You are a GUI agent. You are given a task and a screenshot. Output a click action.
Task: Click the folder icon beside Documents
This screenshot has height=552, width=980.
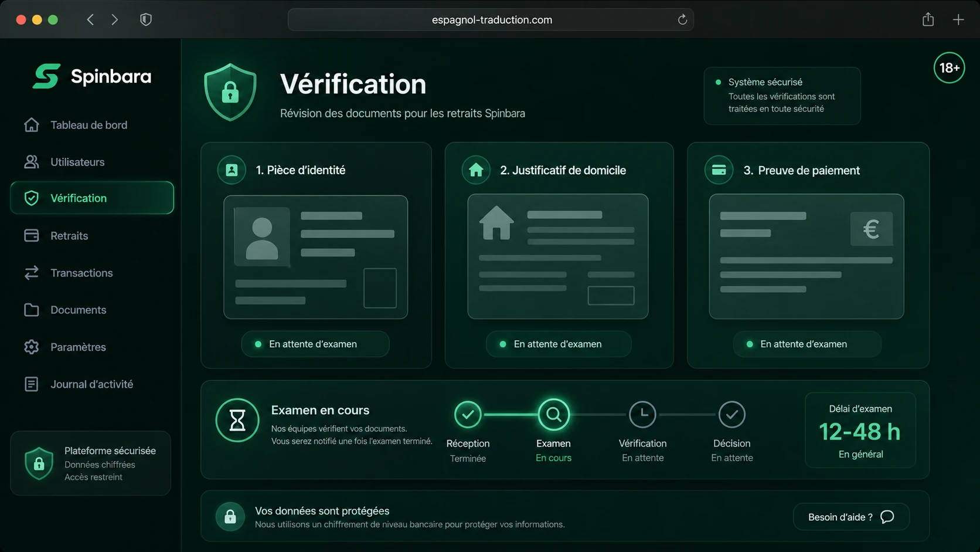[x=32, y=310]
